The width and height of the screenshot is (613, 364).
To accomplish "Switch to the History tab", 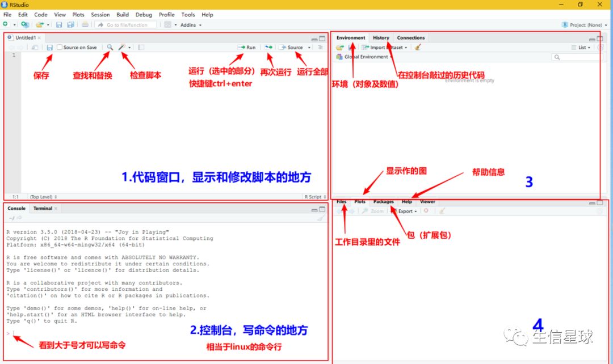I will (x=381, y=37).
